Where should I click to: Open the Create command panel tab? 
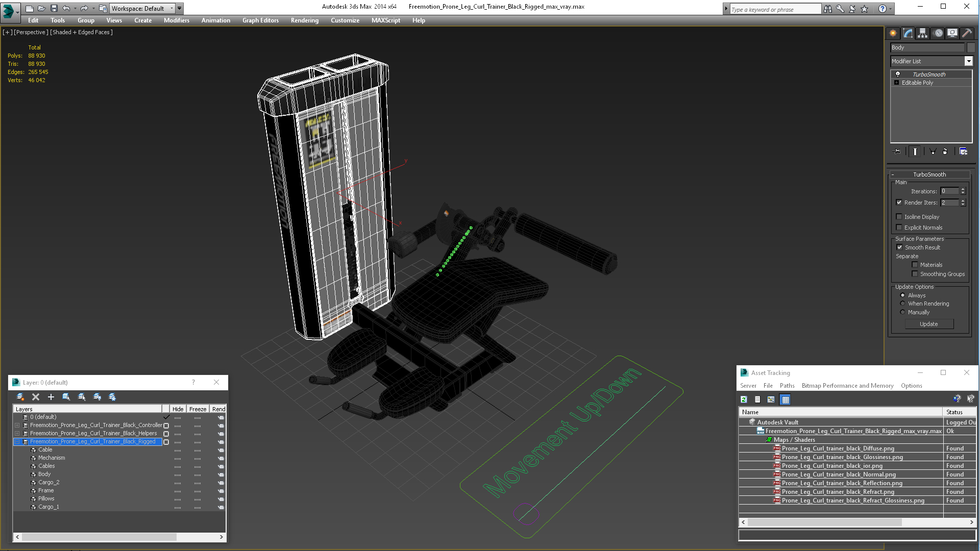tap(893, 33)
